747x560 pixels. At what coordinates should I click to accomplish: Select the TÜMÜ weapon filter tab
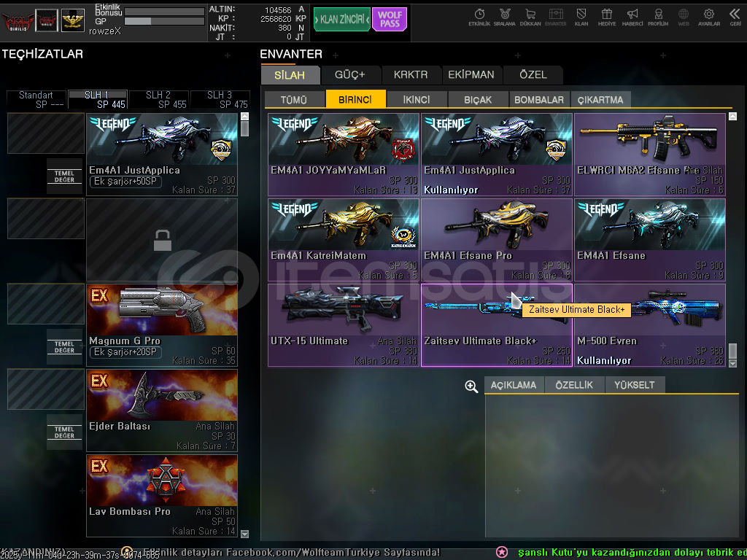click(294, 99)
